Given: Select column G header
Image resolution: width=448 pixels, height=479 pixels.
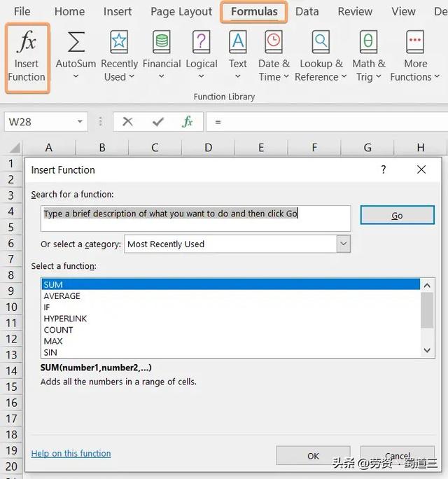Looking at the screenshot, I should pos(367,148).
